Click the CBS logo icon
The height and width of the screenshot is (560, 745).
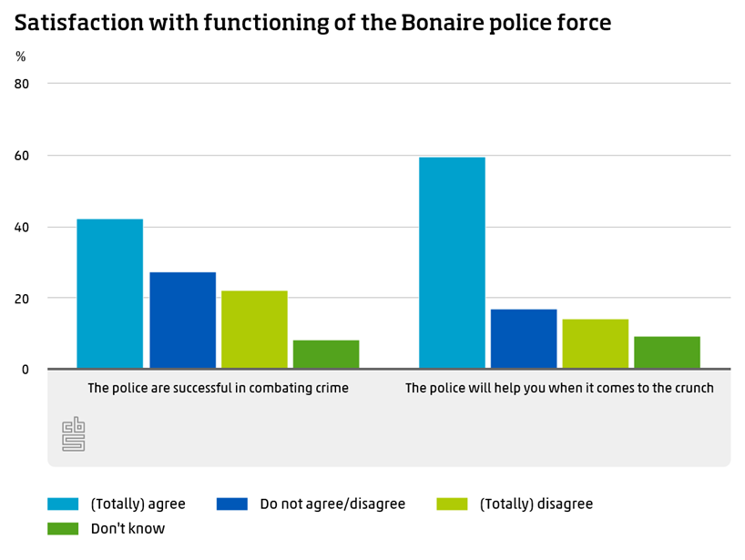(x=73, y=435)
